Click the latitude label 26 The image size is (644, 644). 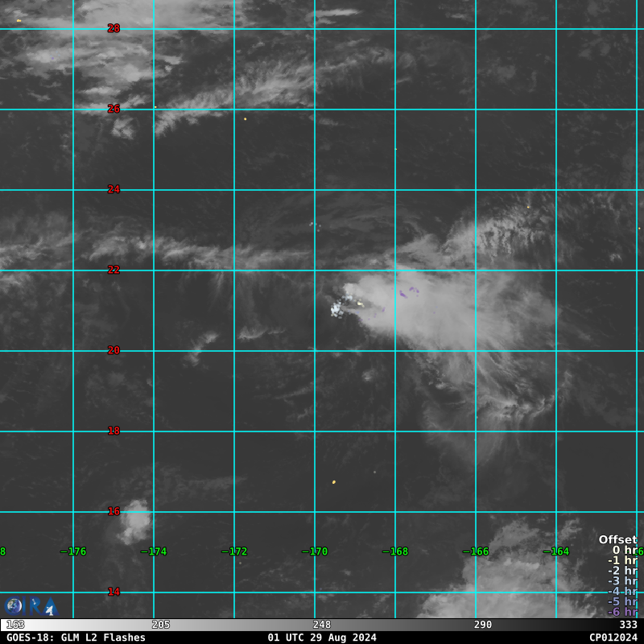[x=114, y=109]
